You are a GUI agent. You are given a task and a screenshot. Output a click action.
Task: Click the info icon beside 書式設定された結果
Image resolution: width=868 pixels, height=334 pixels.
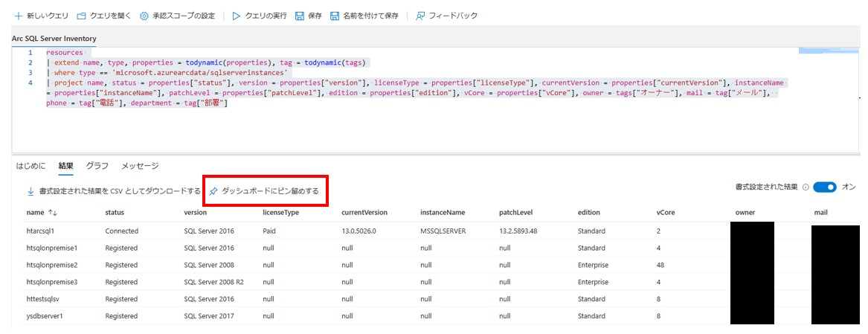click(806, 187)
